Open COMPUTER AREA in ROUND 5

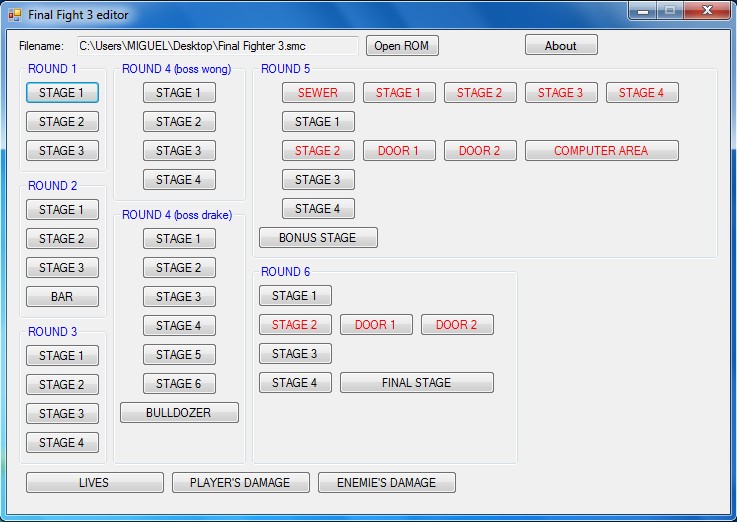point(601,151)
